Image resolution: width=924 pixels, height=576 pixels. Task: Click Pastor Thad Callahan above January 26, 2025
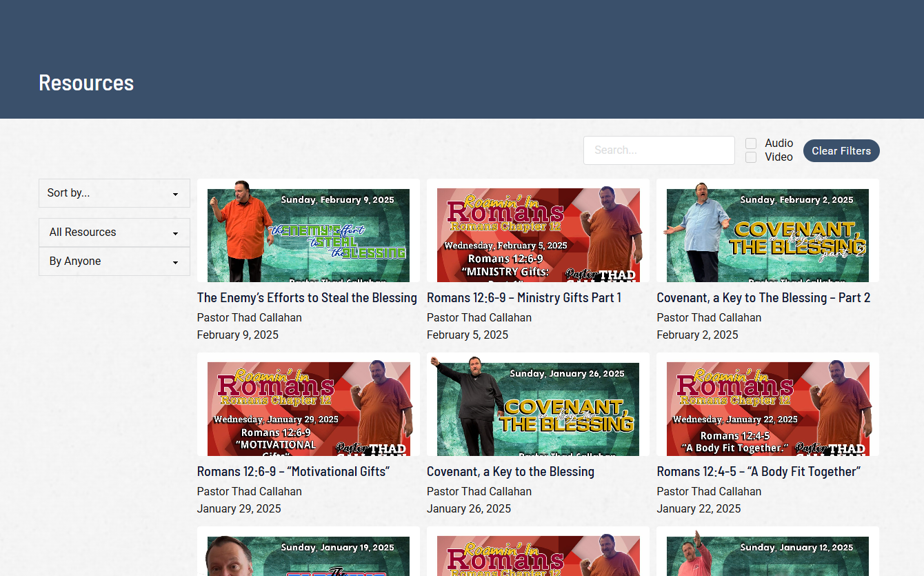479,492
